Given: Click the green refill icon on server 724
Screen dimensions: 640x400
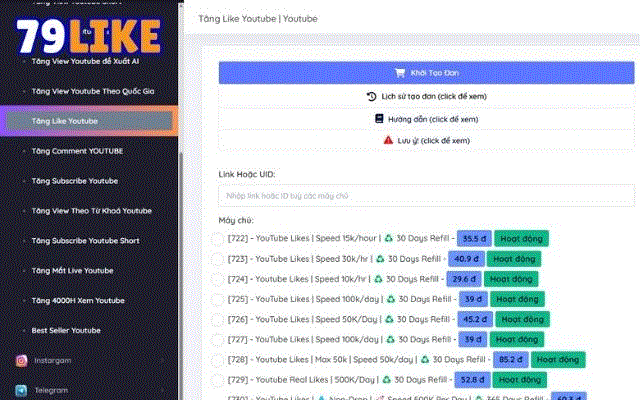Looking at the screenshot, I should point(378,279).
